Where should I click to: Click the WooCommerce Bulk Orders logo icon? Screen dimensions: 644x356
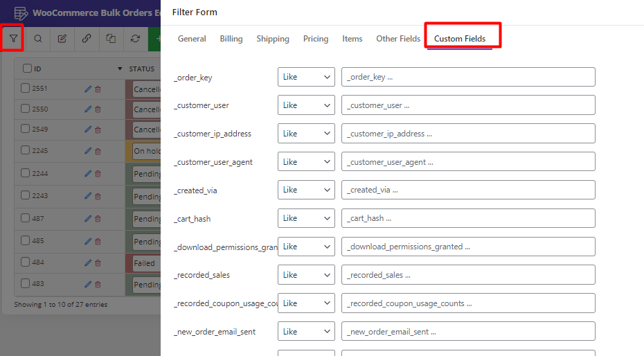coord(21,13)
